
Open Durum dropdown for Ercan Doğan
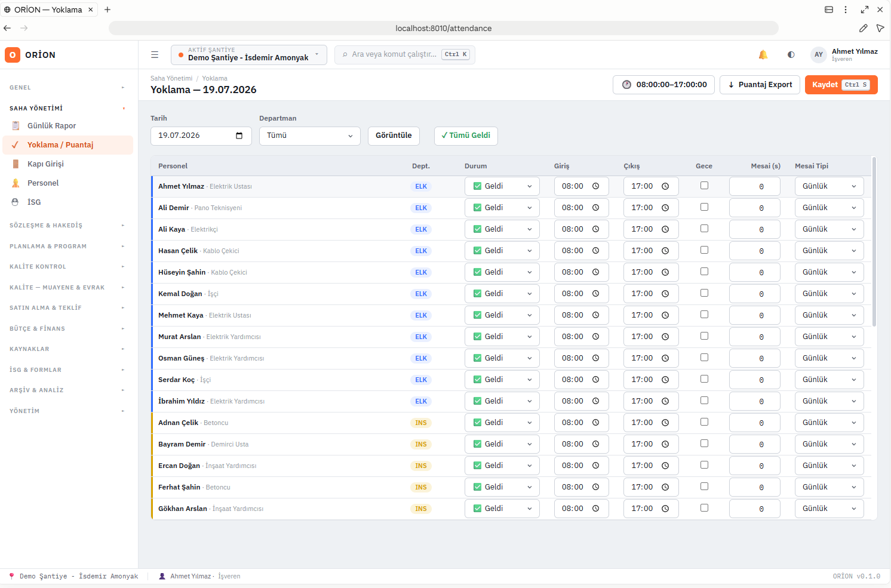pyautogui.click(x=502, y=466)
